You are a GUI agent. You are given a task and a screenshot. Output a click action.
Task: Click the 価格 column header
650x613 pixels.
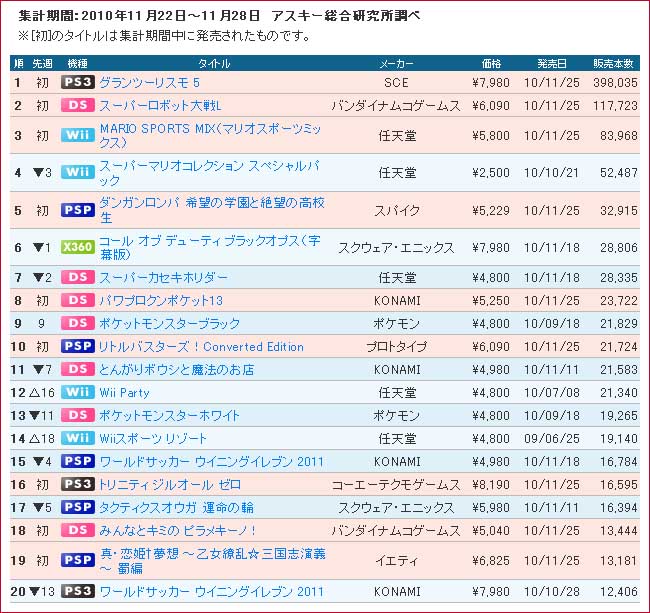click(491, 63)
